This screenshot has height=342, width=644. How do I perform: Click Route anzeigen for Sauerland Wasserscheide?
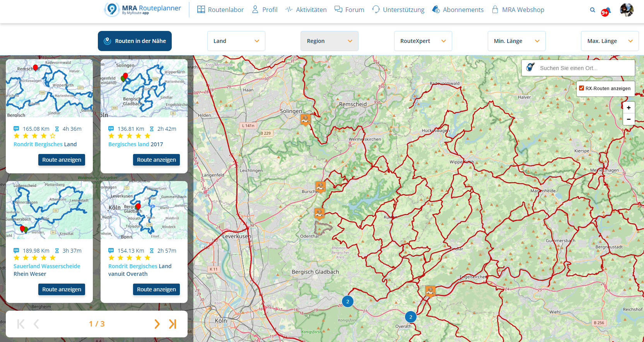click(x=61, y=289)
